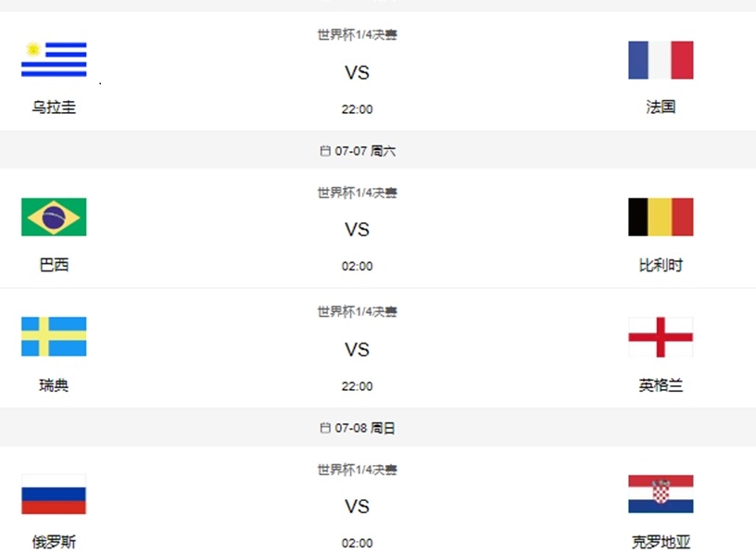Click the Russia flag icon

click(53, 496)
